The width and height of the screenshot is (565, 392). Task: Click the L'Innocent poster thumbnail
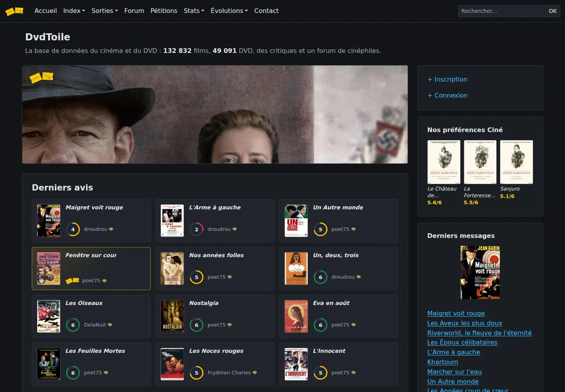(296, 364)
